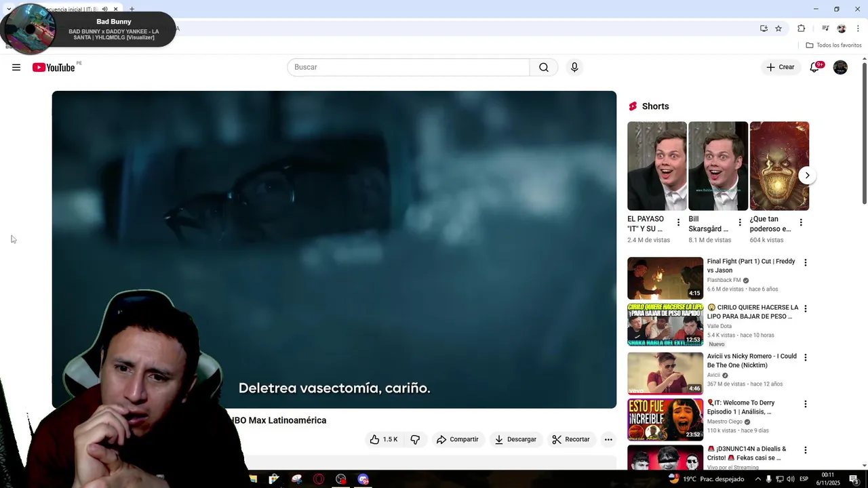
Task: Open 'CIRILO QUIERE HACERSE LA LIPO' title
Action: (x=753, y=312)
